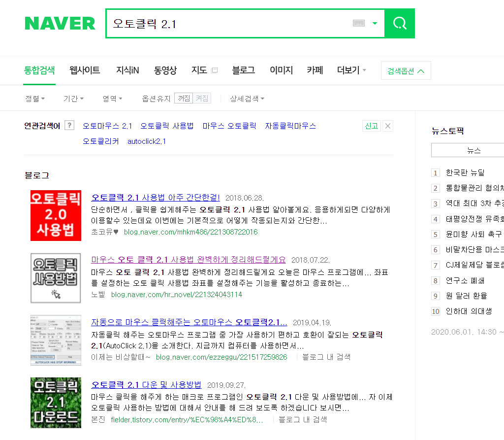Screen dimensions: 504x440
Task: Open the 기간 period dropdown
Action: point(73,99)
